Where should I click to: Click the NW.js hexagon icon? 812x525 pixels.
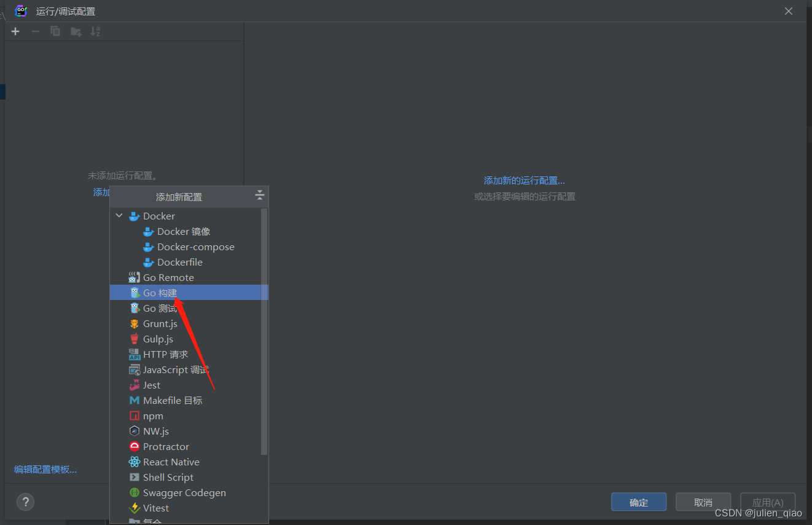tap(134, 431)
